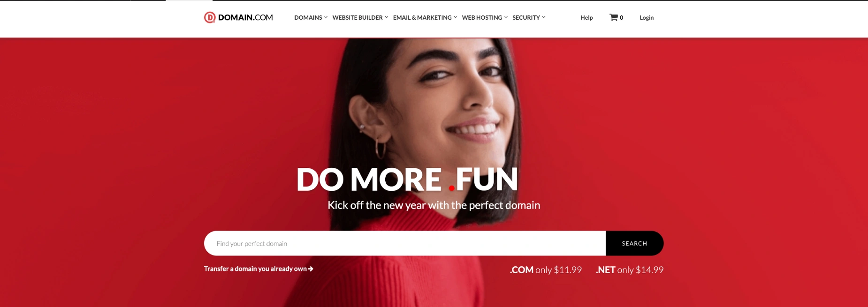Expand the chevron beside WEB HOSTING

pos(506,17)
